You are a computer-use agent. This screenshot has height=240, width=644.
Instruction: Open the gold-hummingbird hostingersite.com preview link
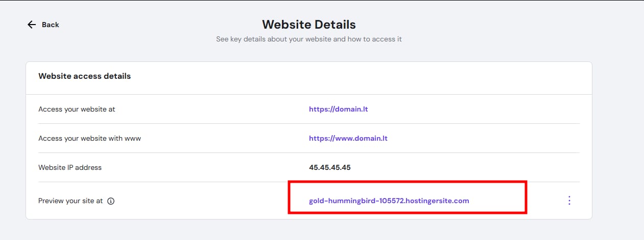tap(389, 201)
